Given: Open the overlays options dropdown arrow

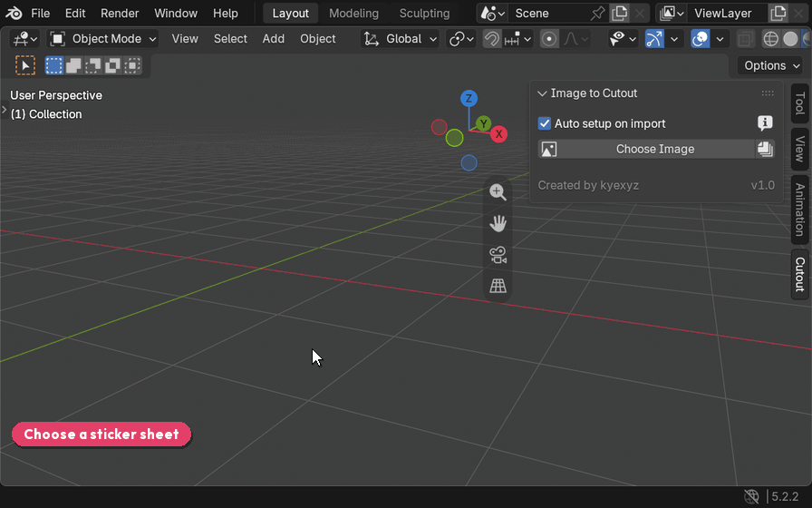Looking at the screenshot, I should [x=720, y=39].
